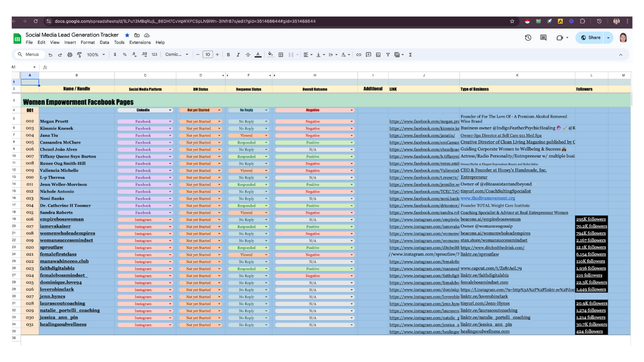Open the table views icon

[x=398, y=55]
